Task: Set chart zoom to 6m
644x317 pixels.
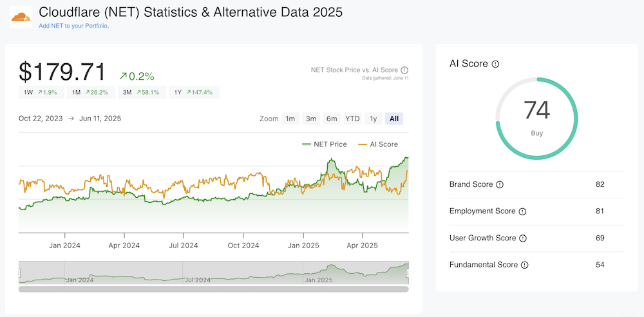Action: [x=332, y=119]
